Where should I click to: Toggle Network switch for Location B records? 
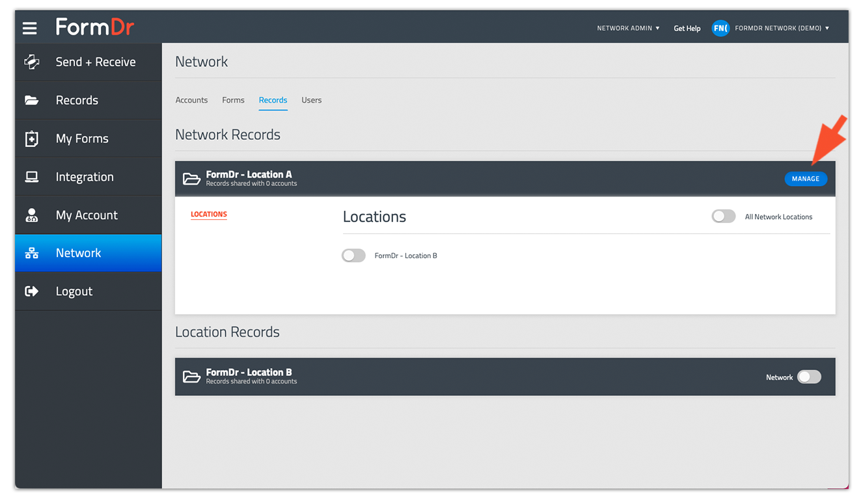[x=809, y=377]
